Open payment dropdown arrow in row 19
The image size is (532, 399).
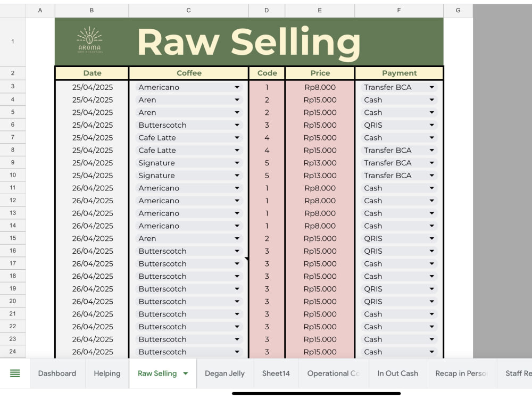(x=431, y=289)
